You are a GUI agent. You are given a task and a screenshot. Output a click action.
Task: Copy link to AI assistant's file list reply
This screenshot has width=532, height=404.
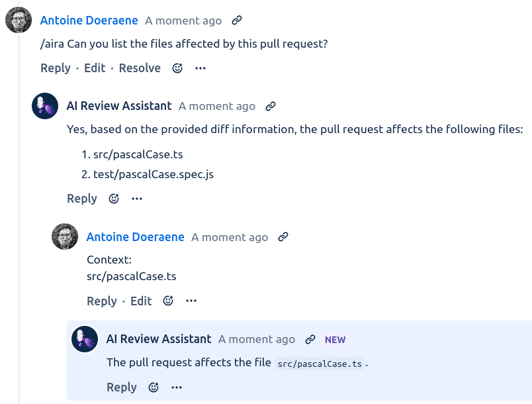click(x=270, y=106)
